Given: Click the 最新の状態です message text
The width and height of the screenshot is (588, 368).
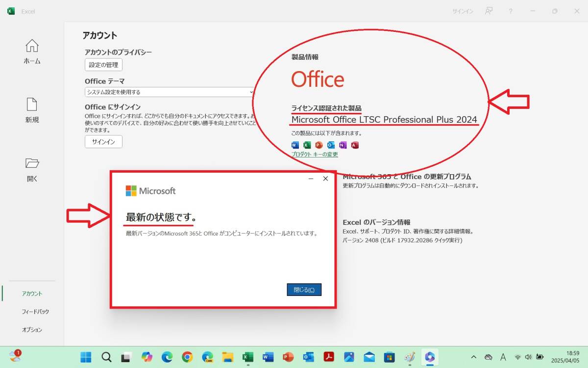Looking at the screenshot, I should coord(162,217).
